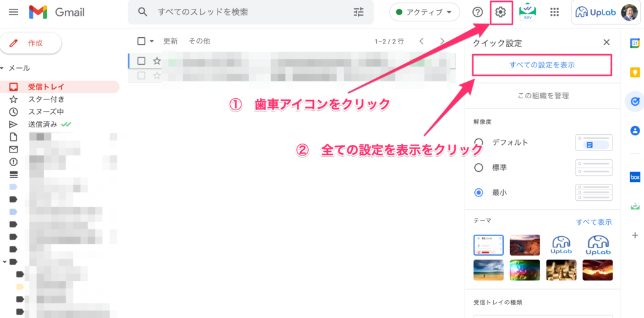644x318 pixels.
Task: Toggle the main menu hamburger icon
Action: tap(13, 12)
